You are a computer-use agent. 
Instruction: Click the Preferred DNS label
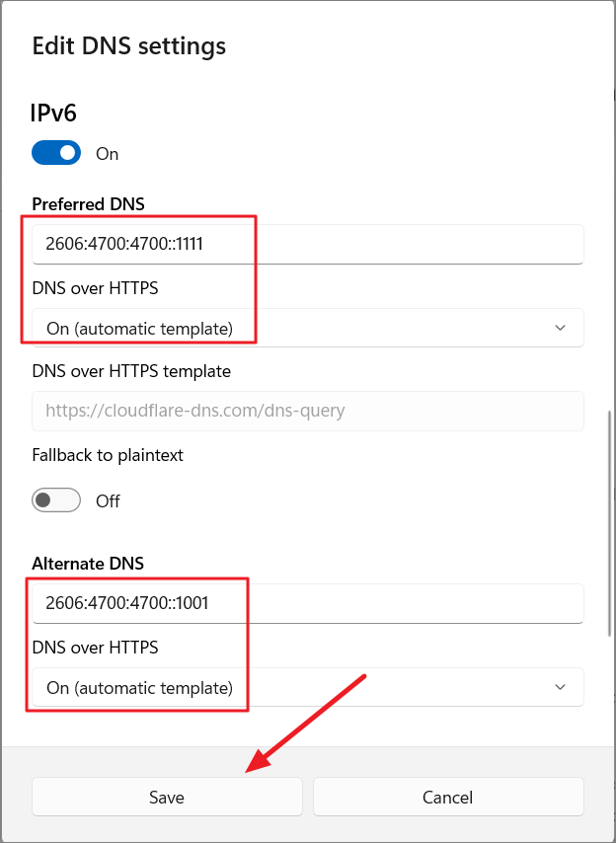point(88,204)
